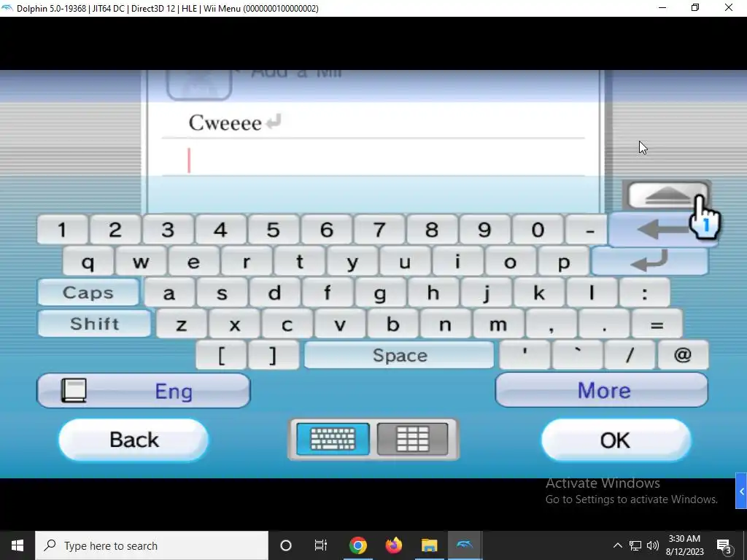The height and width of the screenshot is (560, 747).
Task: Tap the r key
Action: click(247, 262)
